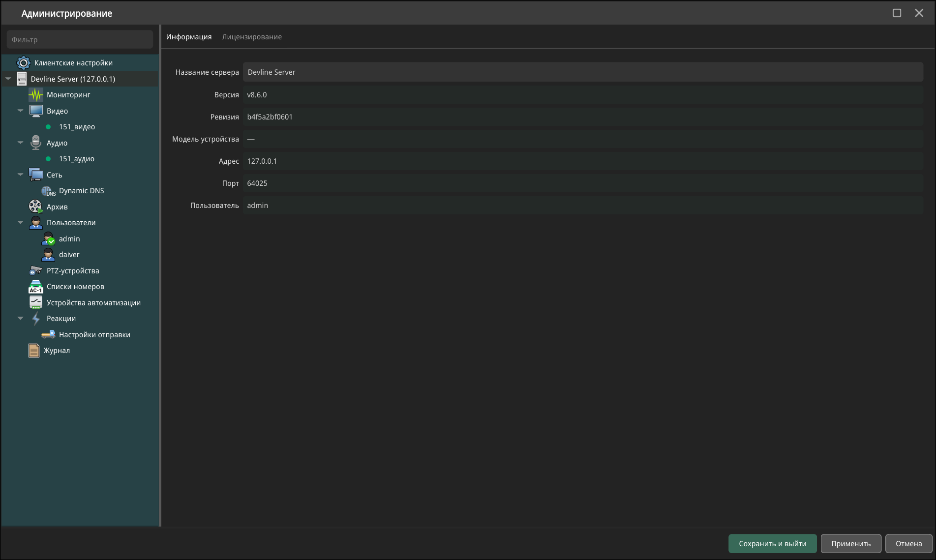Click the green status dot for 151_видео
The height and width of the screenshot is (560, 936).
tap(48, 127)
